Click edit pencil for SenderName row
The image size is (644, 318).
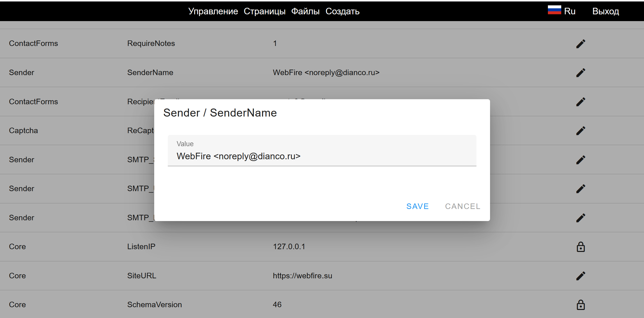pyautogui.click(x=581, y=73)
